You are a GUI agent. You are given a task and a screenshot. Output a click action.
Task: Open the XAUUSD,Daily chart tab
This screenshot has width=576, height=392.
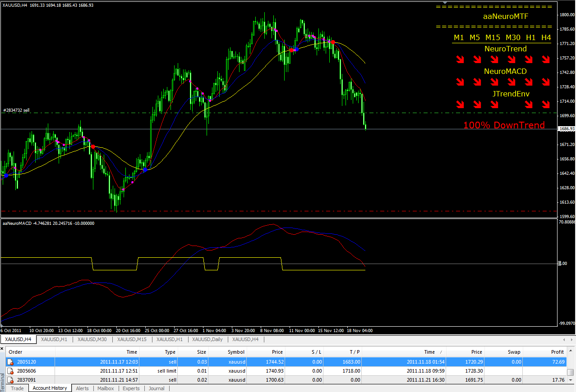click(x=207, y=339)
